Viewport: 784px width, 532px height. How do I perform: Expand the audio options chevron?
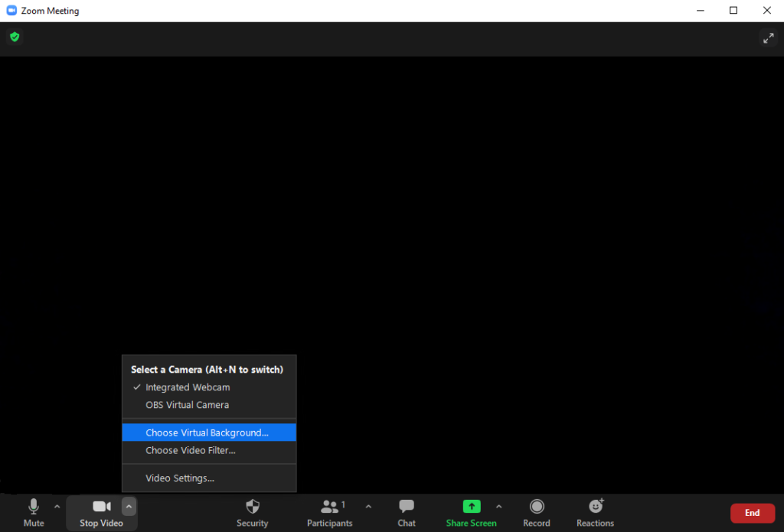(x=57, y=506)
